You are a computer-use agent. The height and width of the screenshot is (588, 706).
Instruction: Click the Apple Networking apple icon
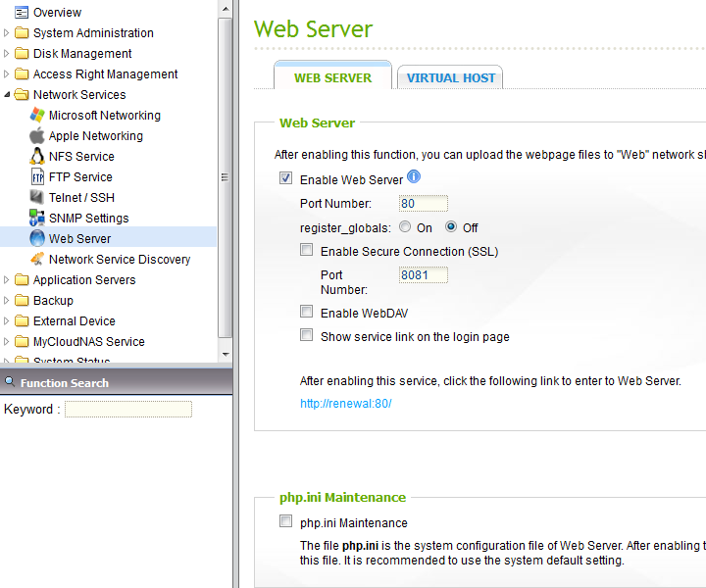pyautogui.click(x=37, y=136)
